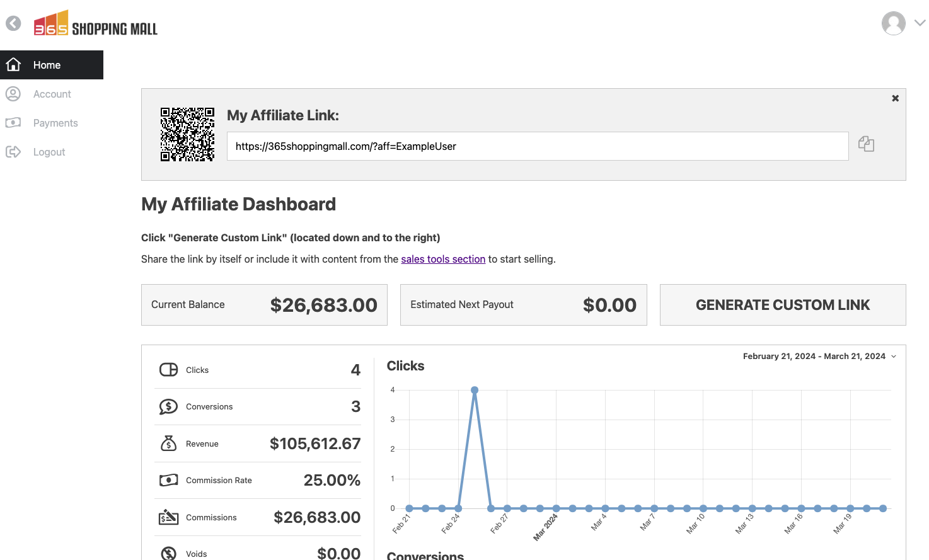929x560 pixels.
Task: Click the 365 Shopping Mall logo
Action: point(96,24)
